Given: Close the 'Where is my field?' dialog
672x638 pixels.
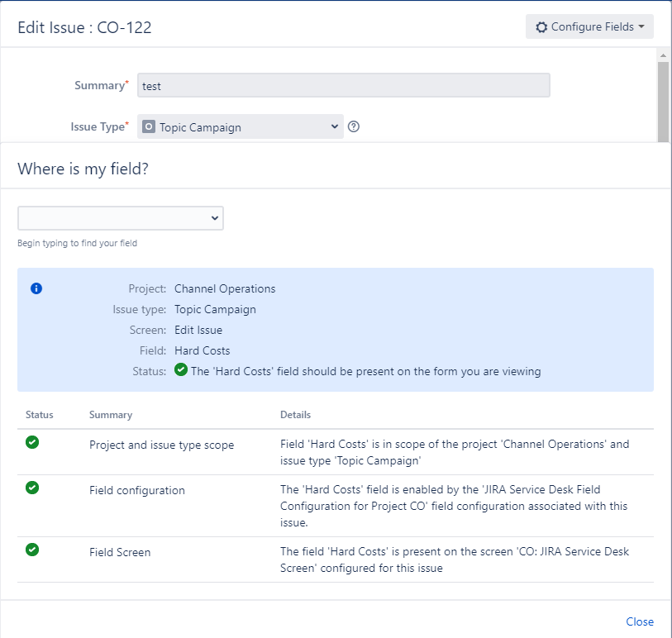Looking at the screenshot, I should 640,621.
